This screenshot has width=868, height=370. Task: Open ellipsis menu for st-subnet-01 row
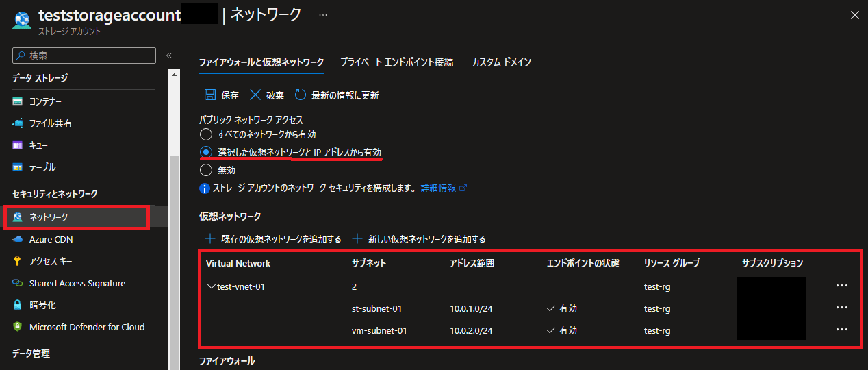pos(842,308)
